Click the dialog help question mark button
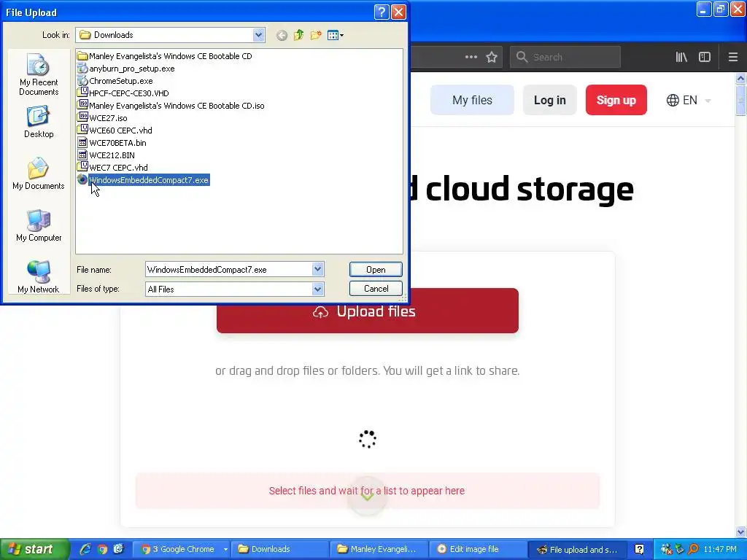 [x=382, y=12]
